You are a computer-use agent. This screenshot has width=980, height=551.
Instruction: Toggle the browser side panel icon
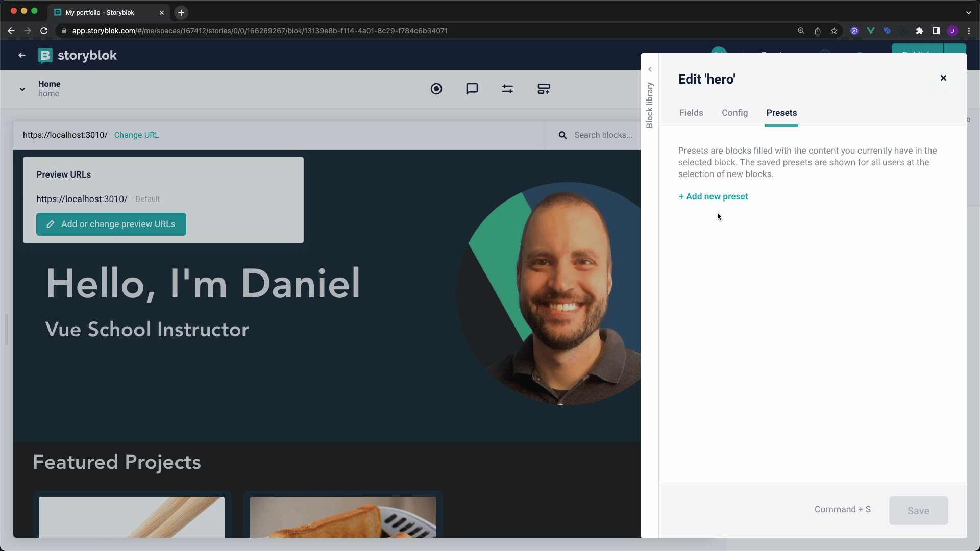tap(936, 31)
